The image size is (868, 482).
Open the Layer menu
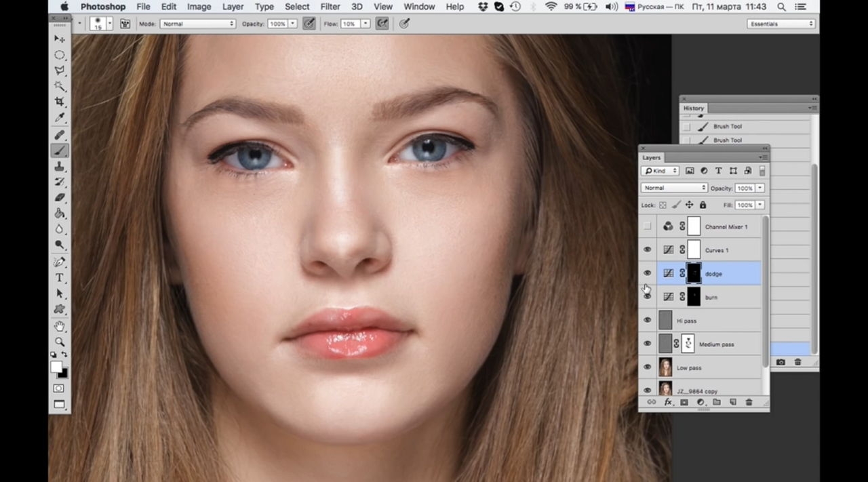click(x=233, y=7)
